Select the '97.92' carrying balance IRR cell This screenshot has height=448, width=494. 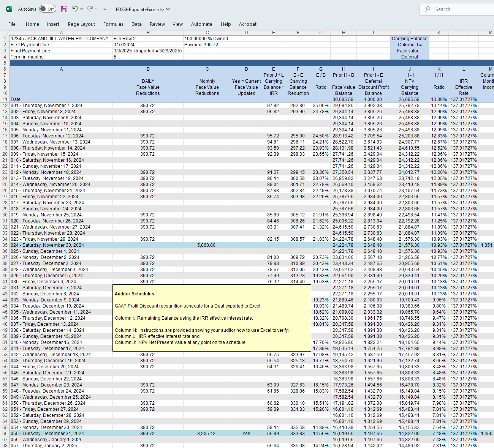click(273, 106)
